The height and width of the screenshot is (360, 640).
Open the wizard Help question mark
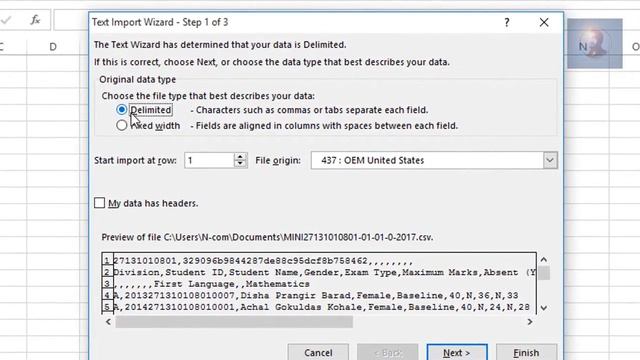[507, 22]
